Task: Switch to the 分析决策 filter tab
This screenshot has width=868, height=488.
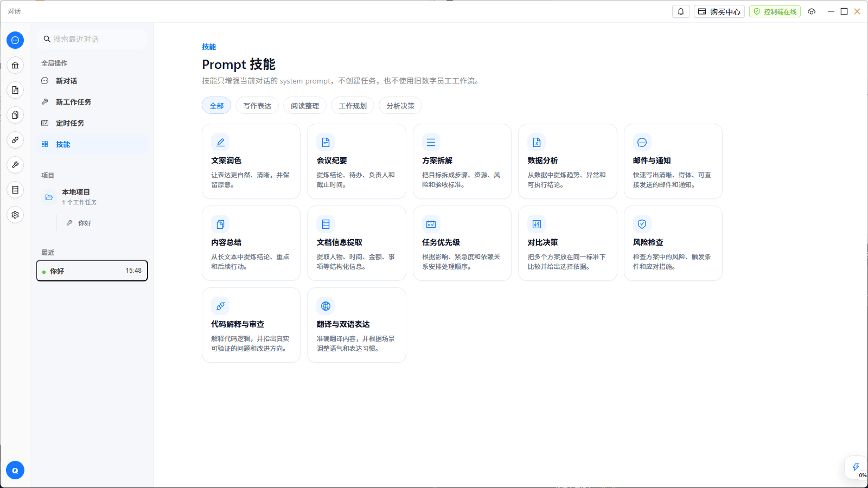Action: click(x=400, y=106)
